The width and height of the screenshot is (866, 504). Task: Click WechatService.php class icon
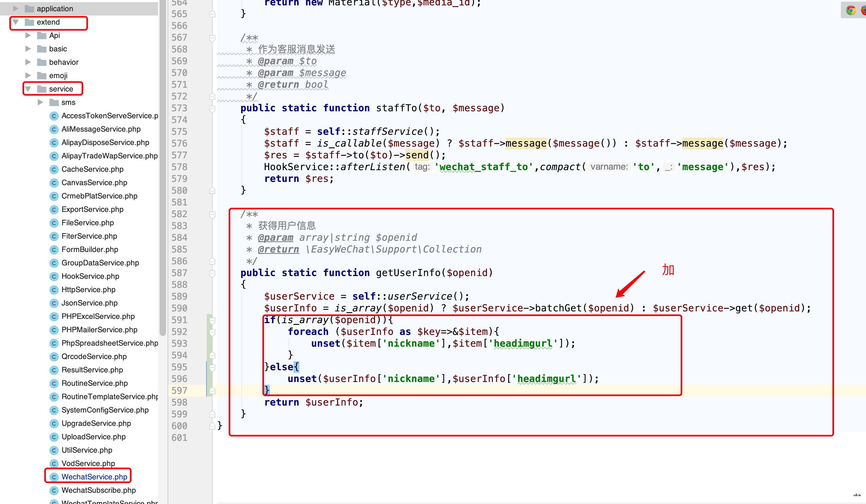point(54,477)
